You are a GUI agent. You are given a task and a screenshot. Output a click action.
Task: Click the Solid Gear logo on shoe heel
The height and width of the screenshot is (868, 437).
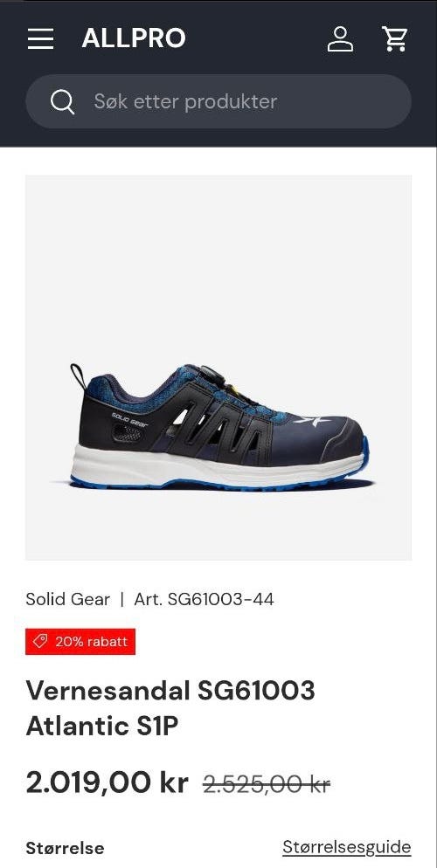tap(129, 419)
